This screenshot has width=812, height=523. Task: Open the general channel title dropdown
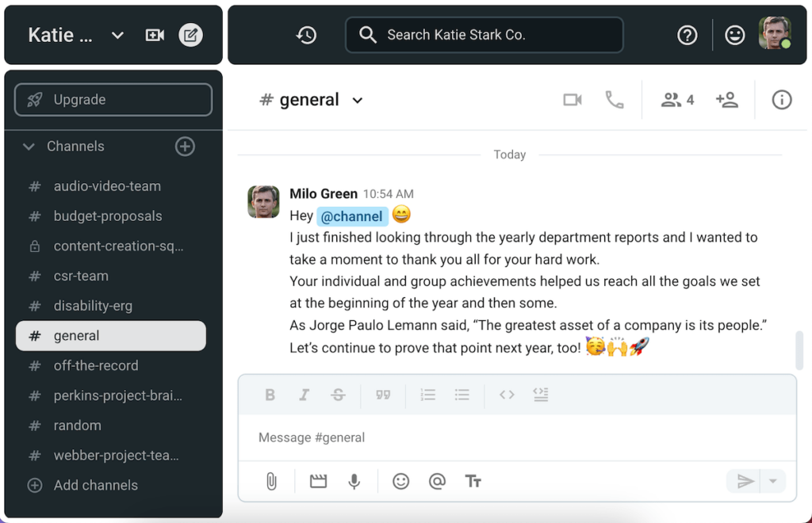click(358, 101)
